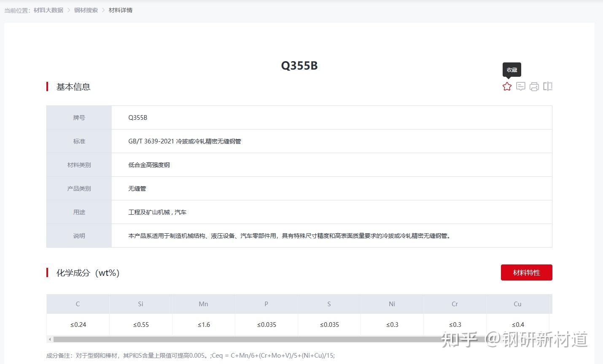Image resolution: width=603 pixels, height=364 pixels.
Task: Click the ≤0.24 carbon value cell
Action: 78,325
